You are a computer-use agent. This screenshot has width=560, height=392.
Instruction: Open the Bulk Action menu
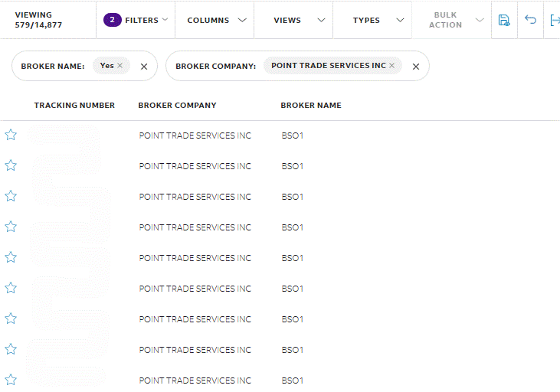(x=452, y=20)
